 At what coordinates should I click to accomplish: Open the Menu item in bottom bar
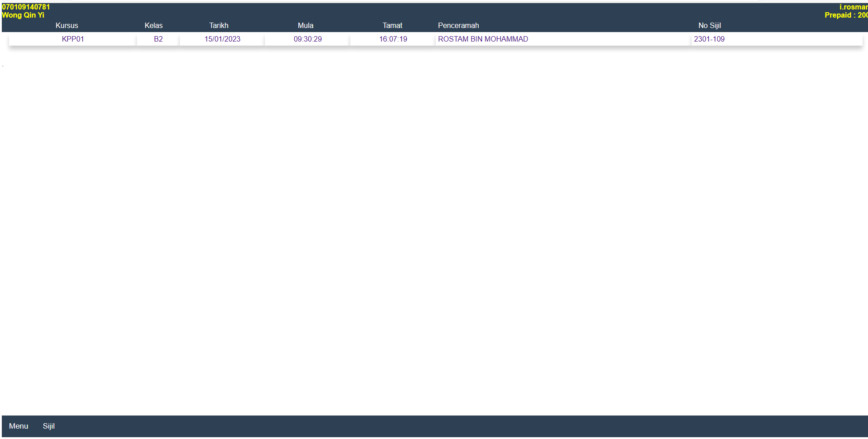pyautogui.click(x=19, y=426)
